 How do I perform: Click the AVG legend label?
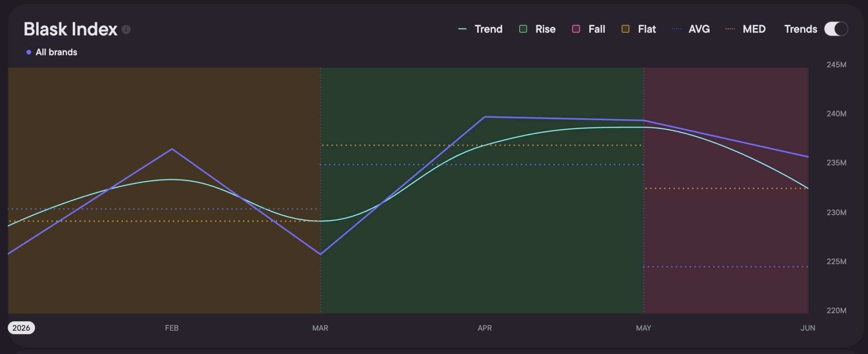click(x=699, y=29)
